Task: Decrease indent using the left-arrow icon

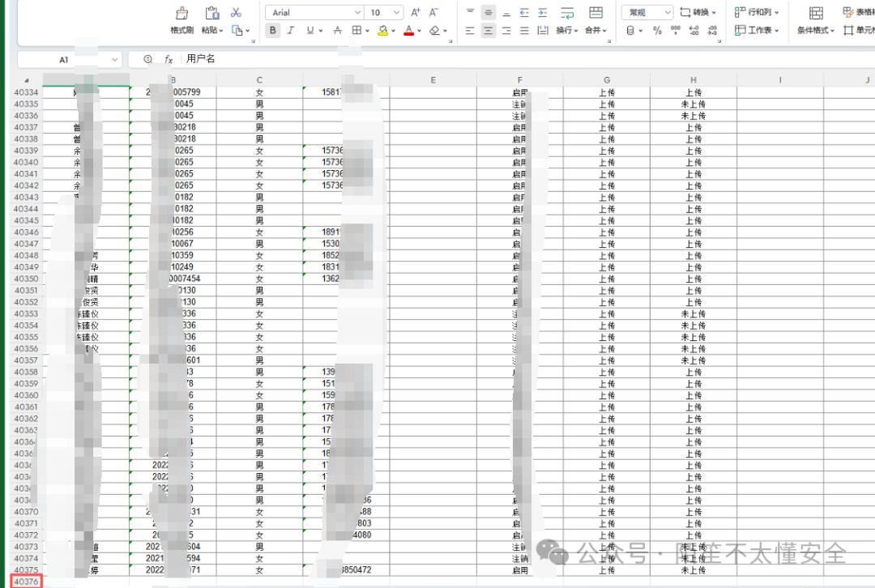Action: [524, 12]
